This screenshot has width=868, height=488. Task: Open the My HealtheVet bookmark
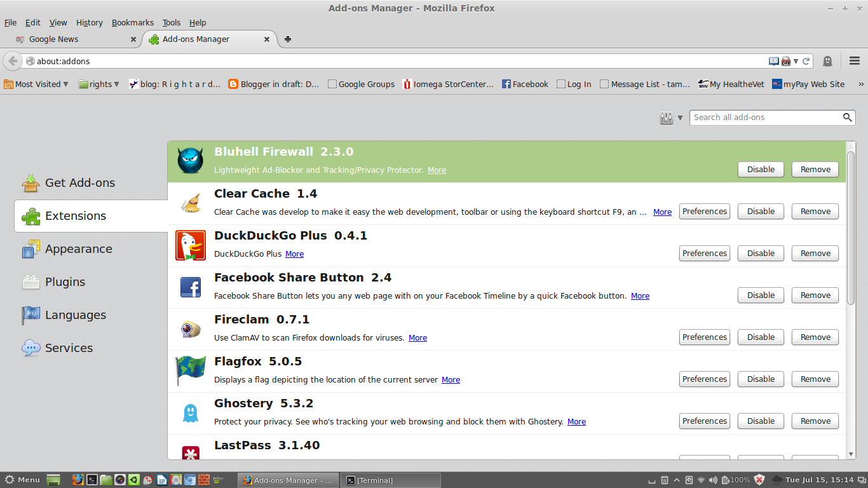tap(731, 84)
